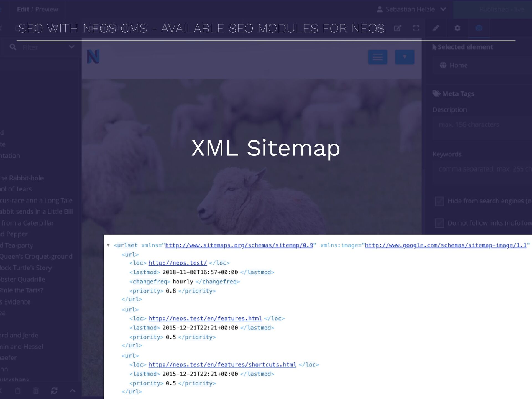The image size is (532, 399).
Task: Open the gear settings tab icon
Action: (x=457, y=28)
